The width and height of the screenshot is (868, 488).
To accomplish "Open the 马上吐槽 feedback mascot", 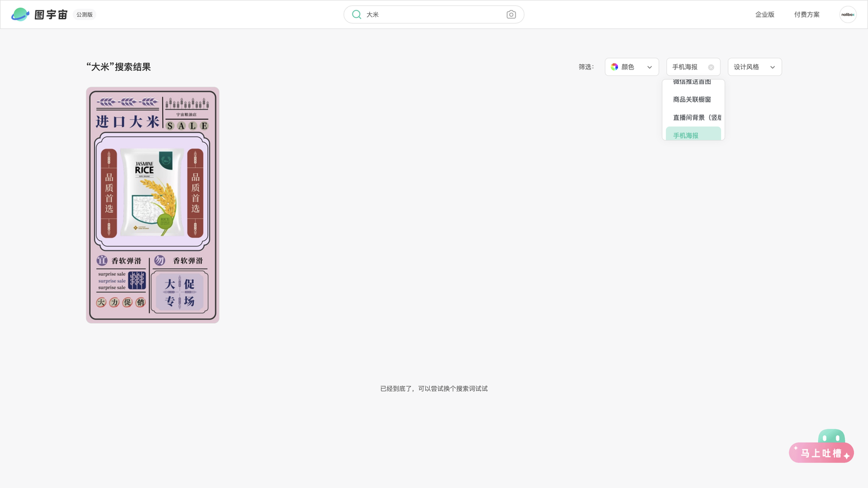I will pyautogui.click(x=822, y=446).
